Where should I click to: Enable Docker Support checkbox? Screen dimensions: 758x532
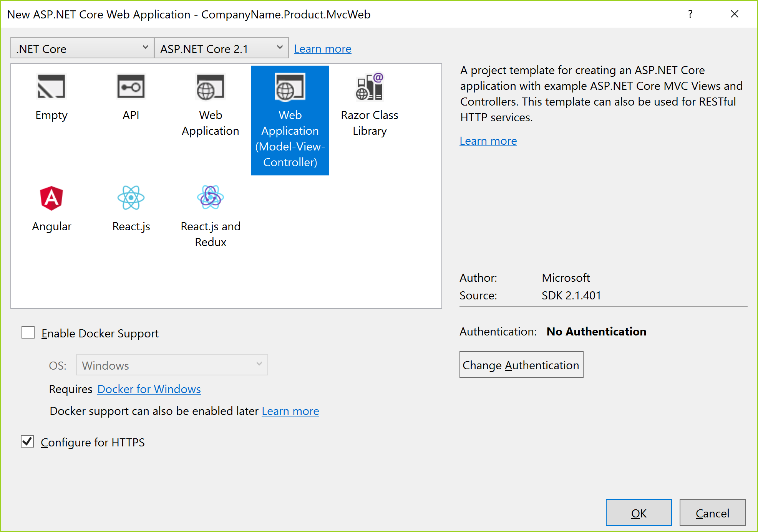tap(28, 332)
